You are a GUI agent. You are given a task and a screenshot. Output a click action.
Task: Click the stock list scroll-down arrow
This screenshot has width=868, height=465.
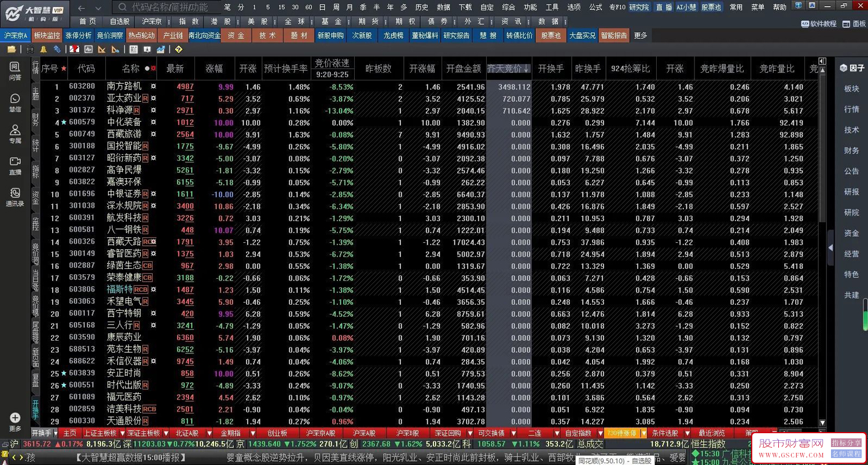point(822,423)
